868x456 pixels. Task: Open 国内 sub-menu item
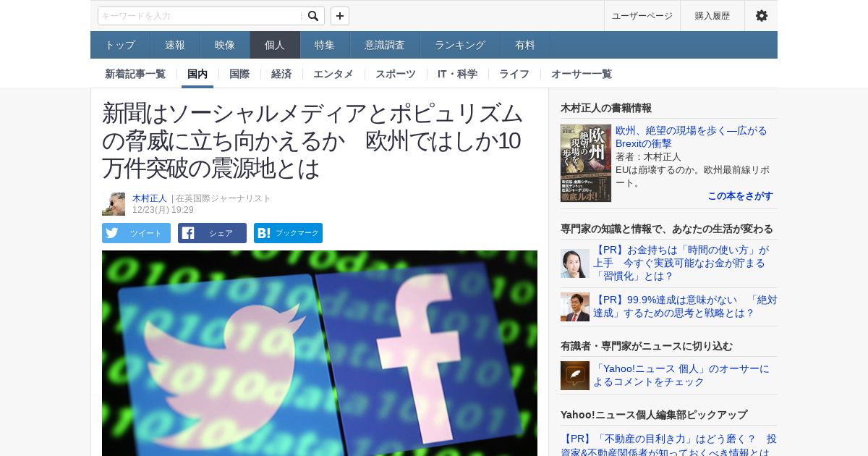(197, 74)
